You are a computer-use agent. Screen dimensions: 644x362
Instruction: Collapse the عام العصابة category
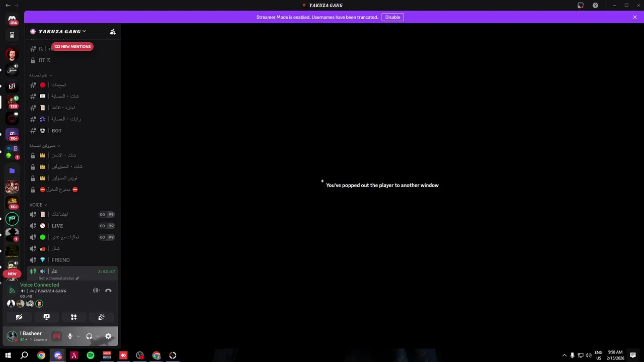[40, 75]
